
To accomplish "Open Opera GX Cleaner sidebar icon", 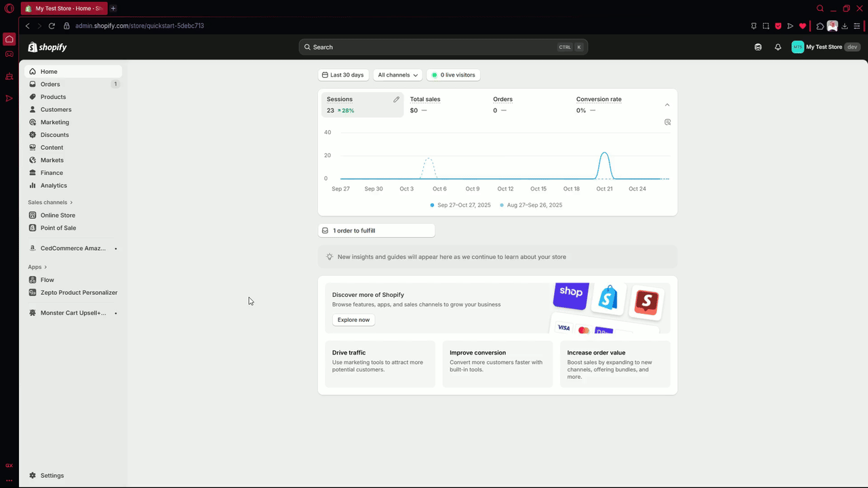I will 9,77.
